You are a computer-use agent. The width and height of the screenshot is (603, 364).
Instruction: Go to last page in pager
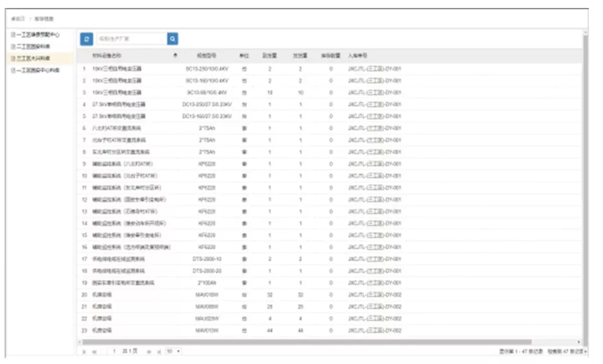point(159,351)
